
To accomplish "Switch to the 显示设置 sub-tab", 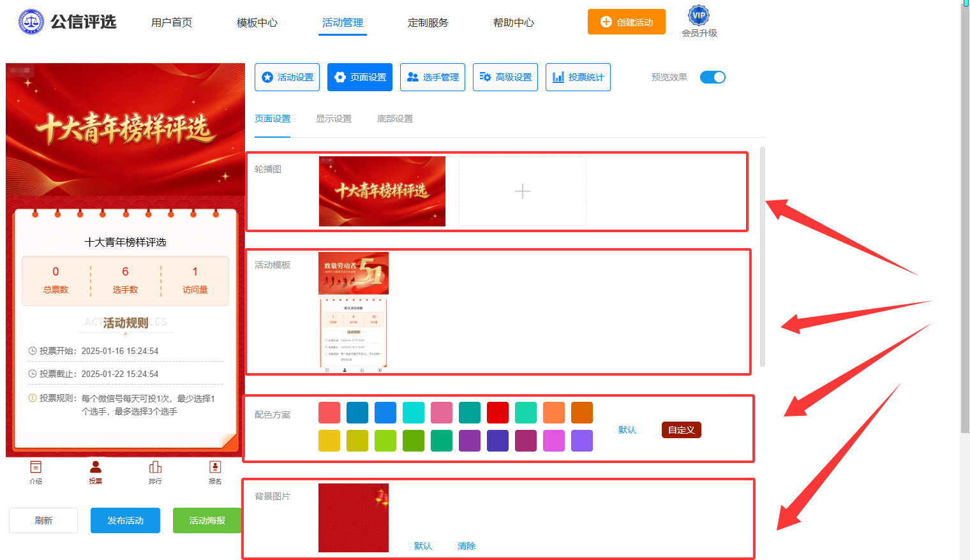I will pyautogui.click(x=334, y=119).
